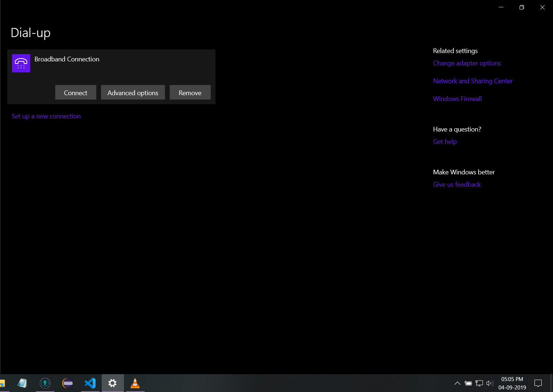
Task: Open Advanced options for Broadband Connection
Action: [133, 92]
